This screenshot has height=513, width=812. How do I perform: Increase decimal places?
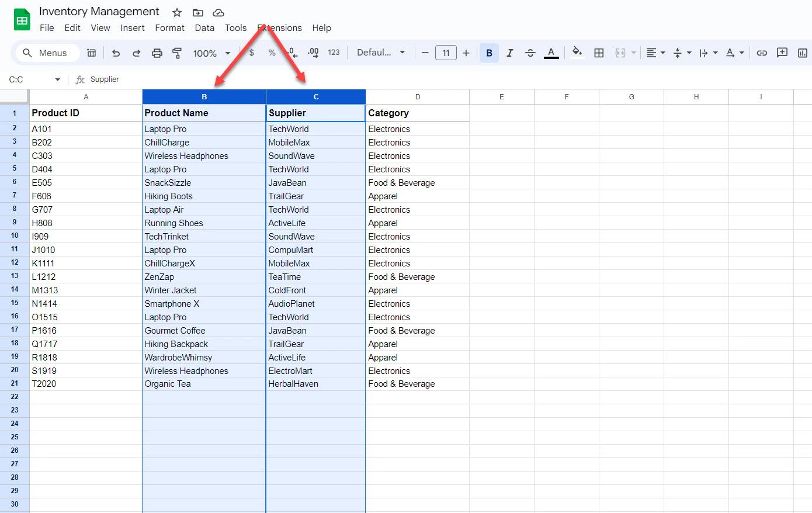coord(313,53)
